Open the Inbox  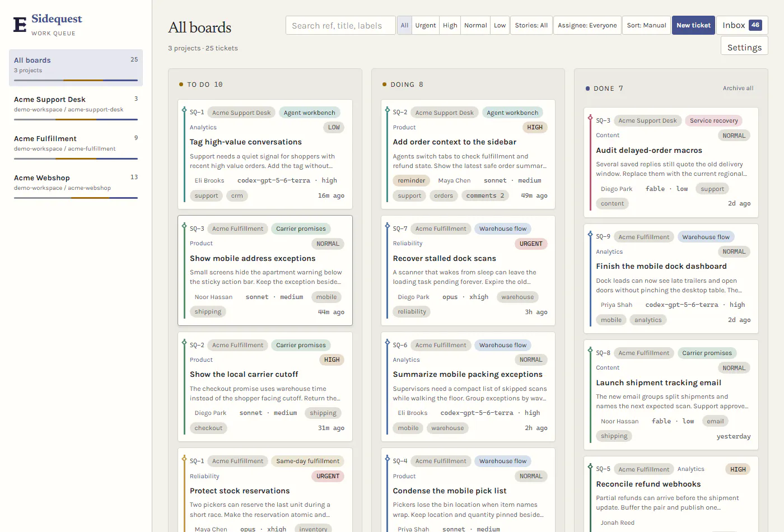742,25
